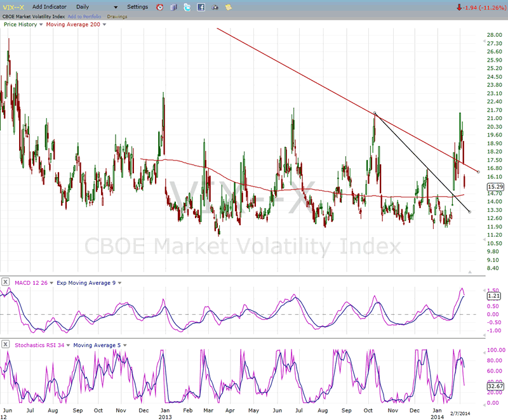The width and height of the screenshot is (508, 420).
Task: Click the Price History label
Action: click(20, 24)
